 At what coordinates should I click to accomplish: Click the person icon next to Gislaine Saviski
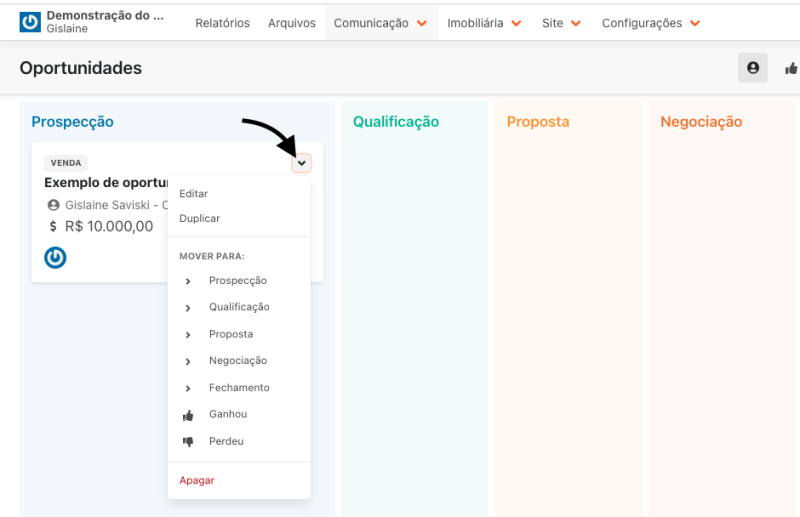[54, 205]
